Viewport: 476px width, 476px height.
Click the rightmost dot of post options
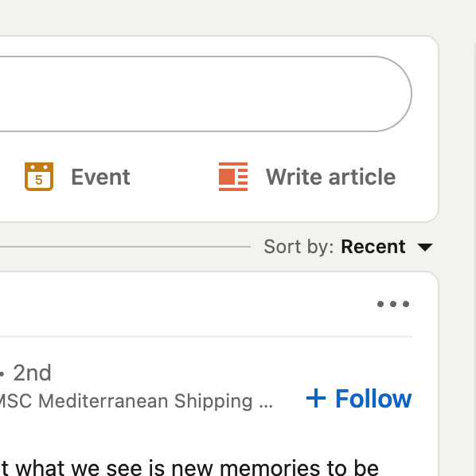pyautogui.click(x=406, y=304)
